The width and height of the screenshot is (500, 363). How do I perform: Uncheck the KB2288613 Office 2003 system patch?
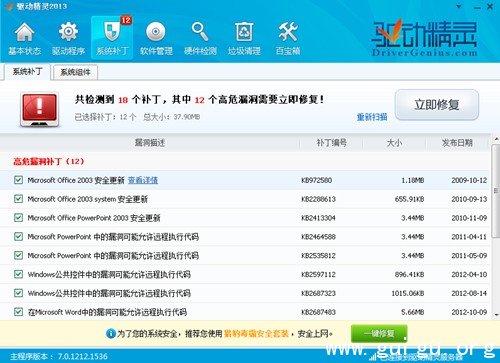pos(18,199)
